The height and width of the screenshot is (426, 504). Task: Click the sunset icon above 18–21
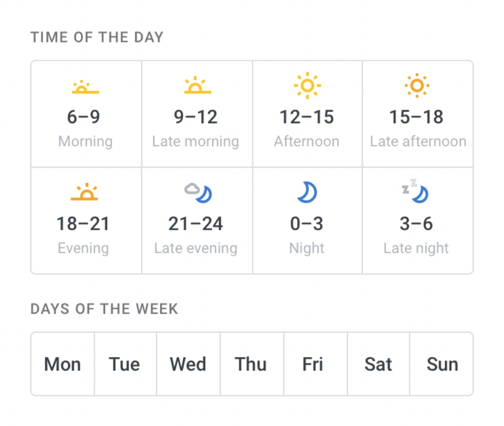[x=84, y=193]
